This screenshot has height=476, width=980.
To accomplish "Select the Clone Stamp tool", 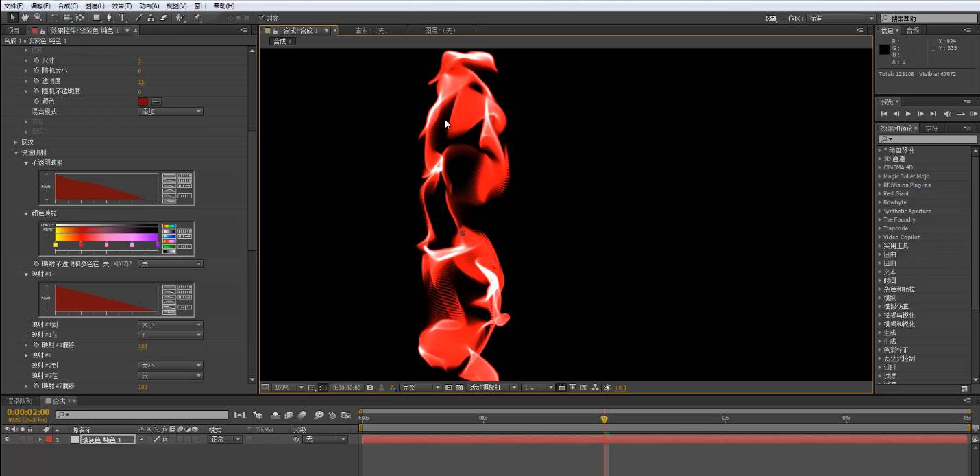I will pos(151,17).
